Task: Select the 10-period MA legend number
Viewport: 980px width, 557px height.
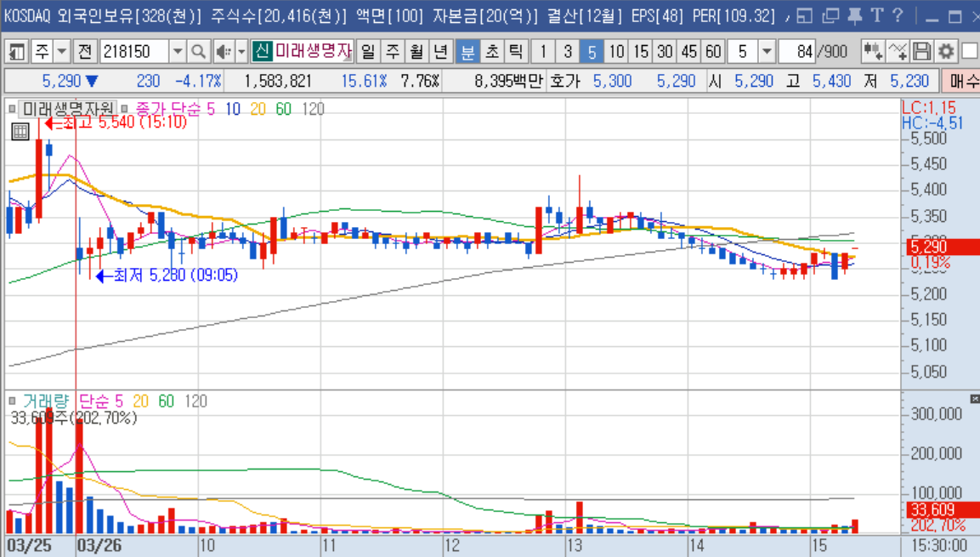Action: tap(233, 109)
